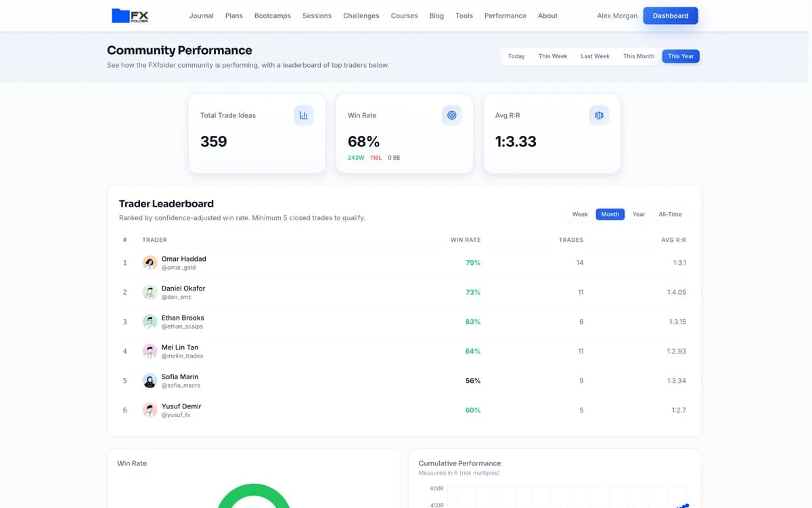Click the Dashboard button

[671, 16]
